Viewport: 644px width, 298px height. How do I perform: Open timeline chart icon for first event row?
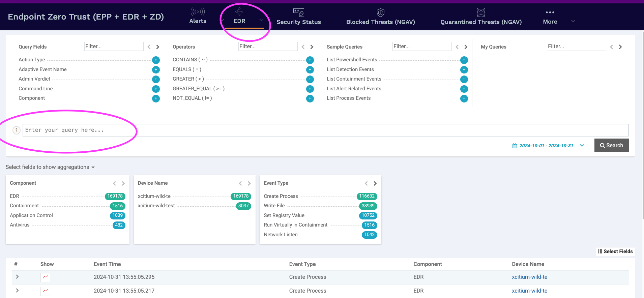tap(45, 277)
